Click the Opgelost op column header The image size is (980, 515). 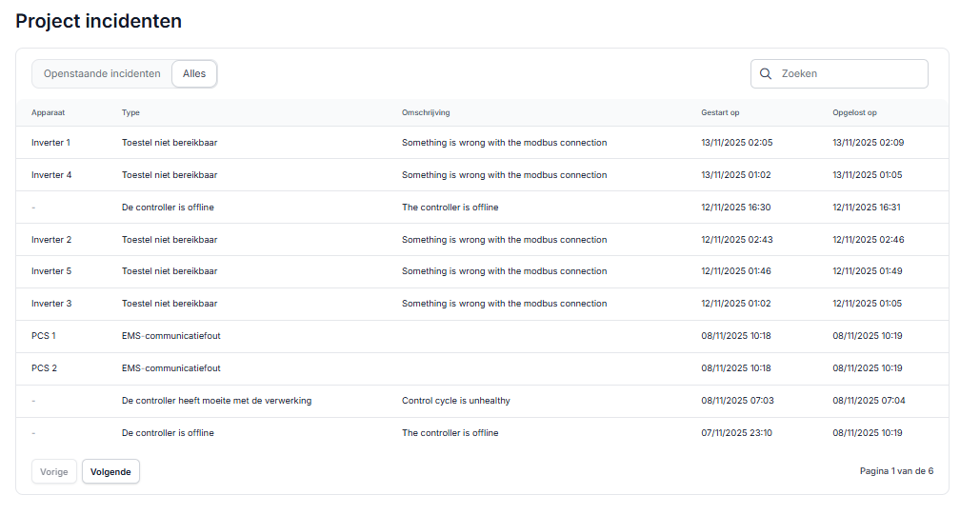point(854,113)
